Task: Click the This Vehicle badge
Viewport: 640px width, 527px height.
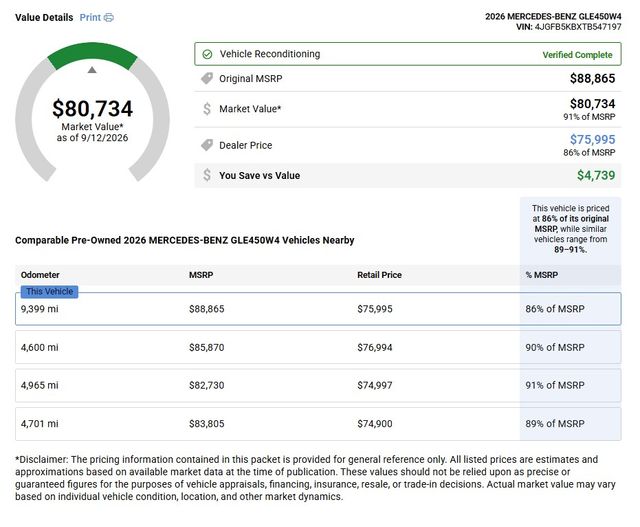Action: (49, 291)
